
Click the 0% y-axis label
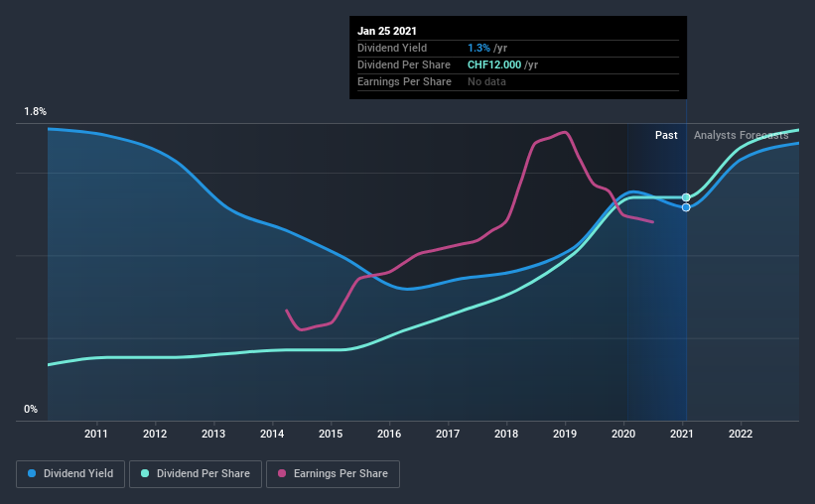(x=31, y=410)
